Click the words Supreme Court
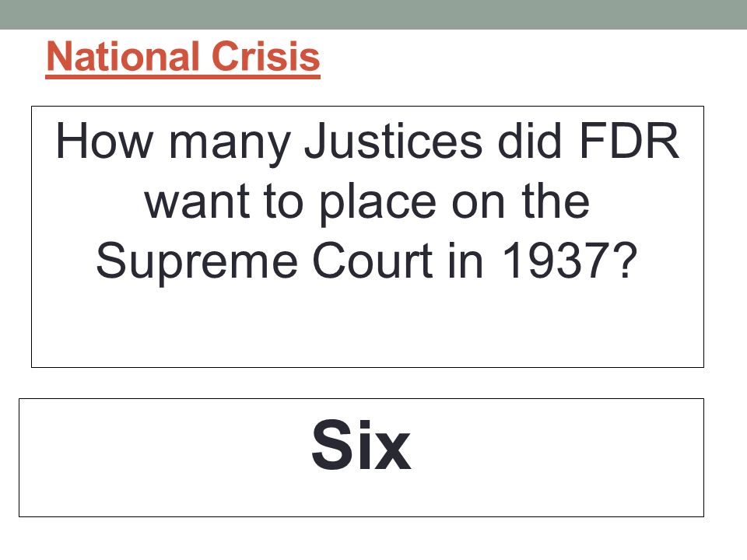 click(265, 261)
